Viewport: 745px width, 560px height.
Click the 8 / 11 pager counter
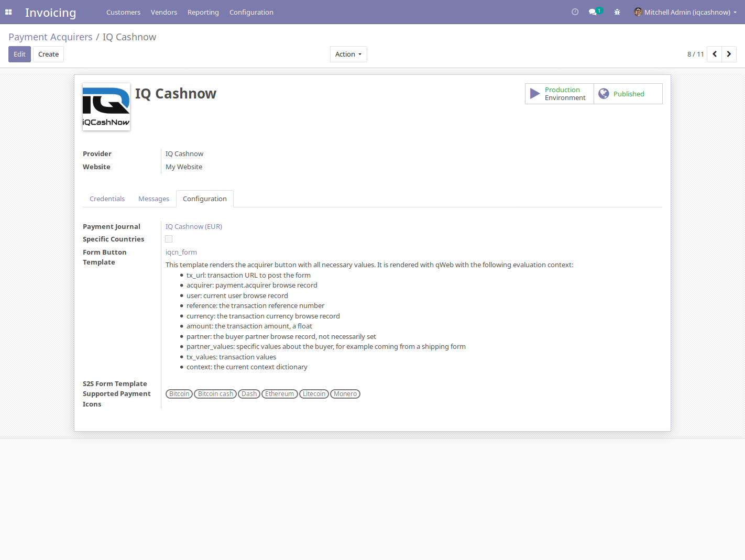696,54
